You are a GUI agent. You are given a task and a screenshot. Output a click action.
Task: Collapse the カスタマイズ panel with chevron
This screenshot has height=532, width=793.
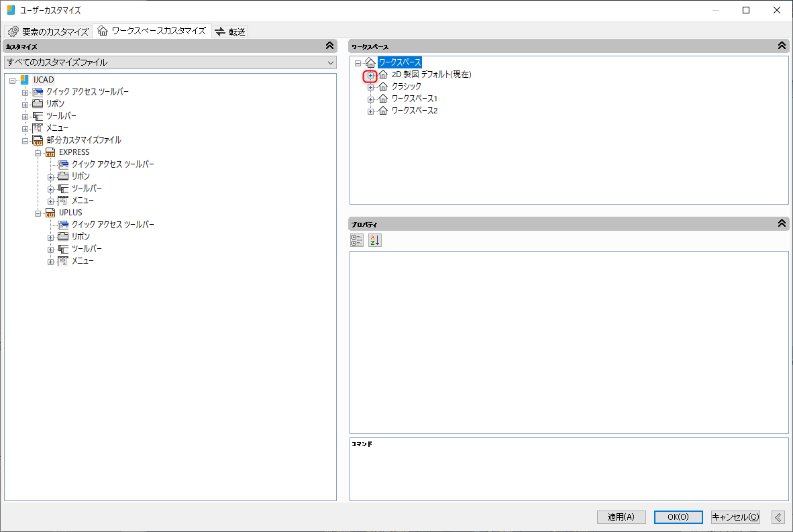[329, 46]
